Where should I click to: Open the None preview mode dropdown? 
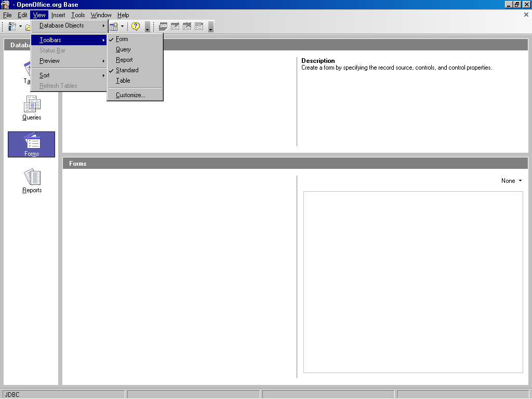(512, 181)
